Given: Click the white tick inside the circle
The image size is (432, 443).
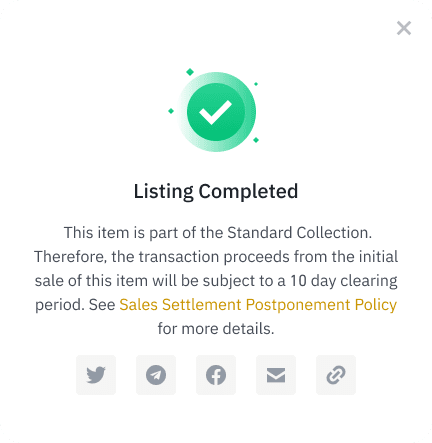Looking at the screenshot, I should point(215,112).
